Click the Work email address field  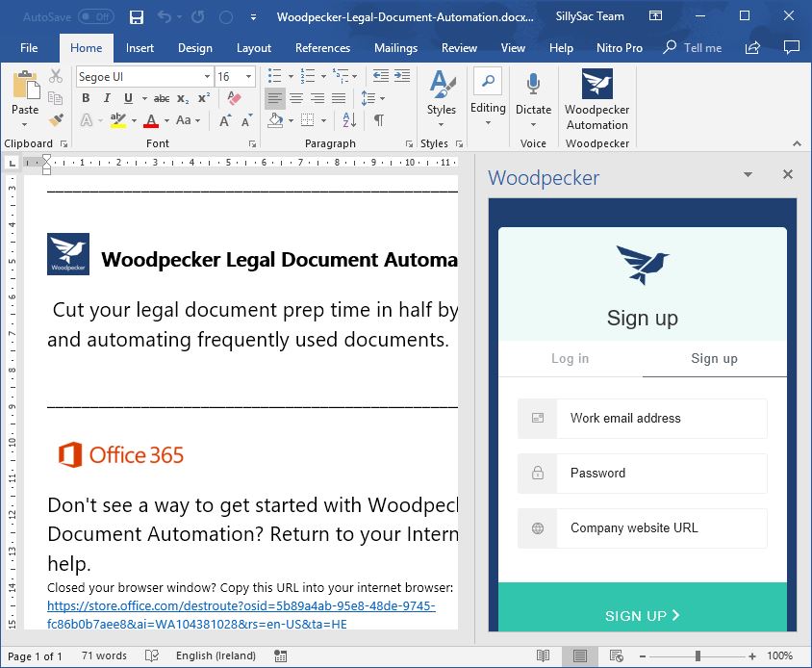[x=661, y=419]
